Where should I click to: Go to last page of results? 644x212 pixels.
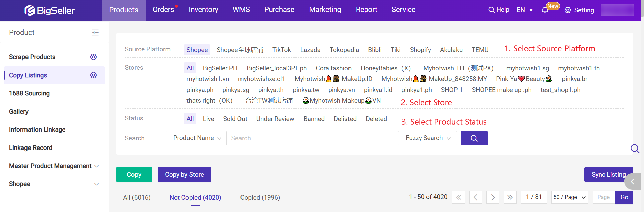click(510, 197)
